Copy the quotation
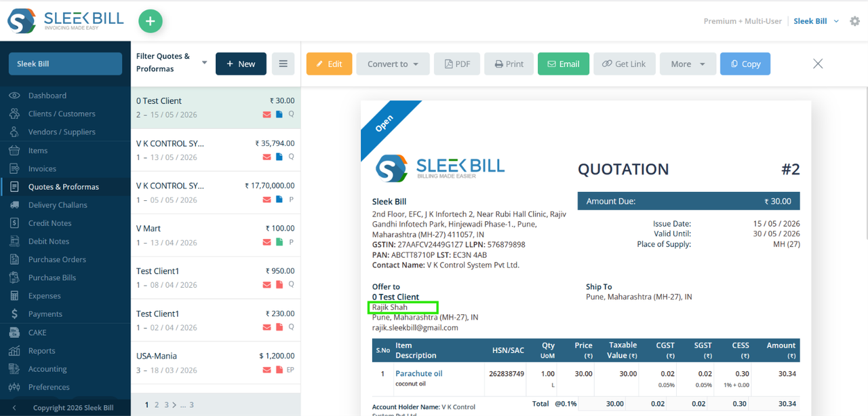Image resolution: width=868 pixels, height=416 pixels. (745, 64)
